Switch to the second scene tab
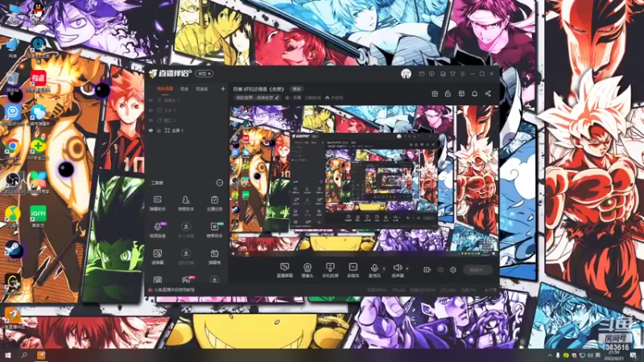 point(184,89)
